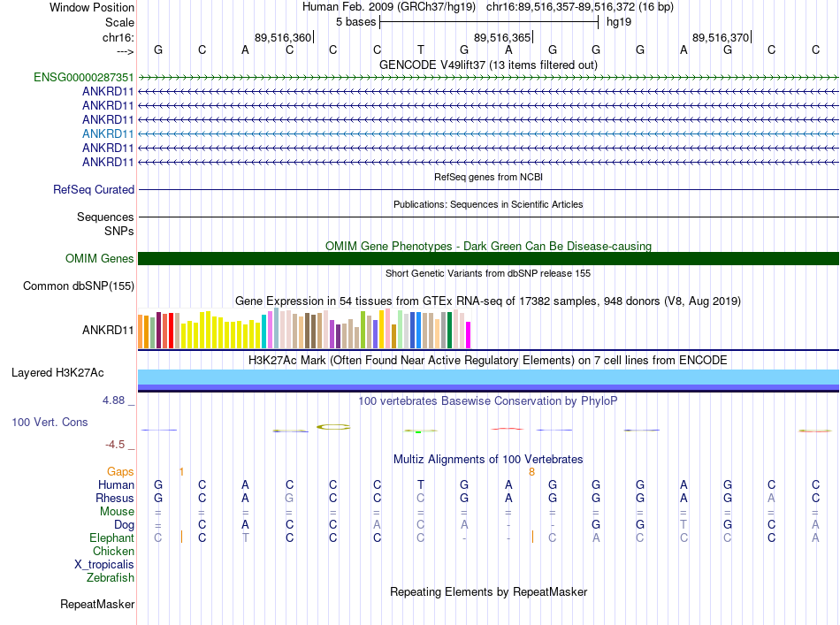Screen dimensions: 840x625
Task: Click the orange gap number 8
Action: click(x=531, y=472)
